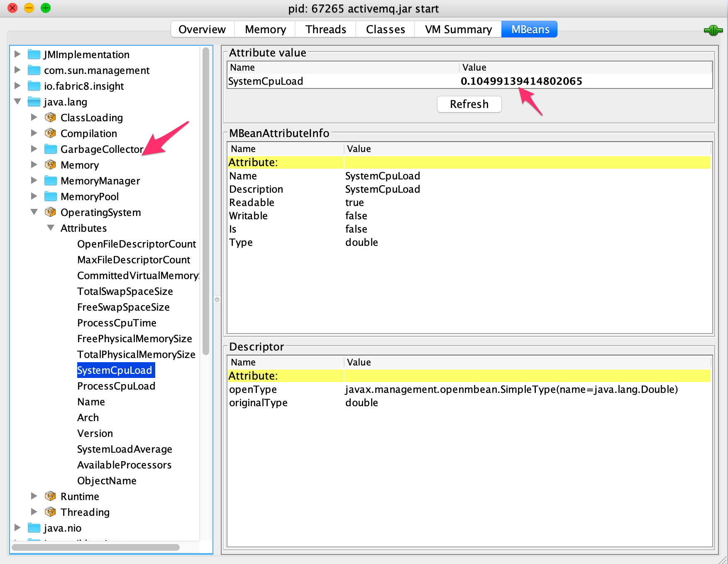Click the Threading MBean icon

pos(50,512)
